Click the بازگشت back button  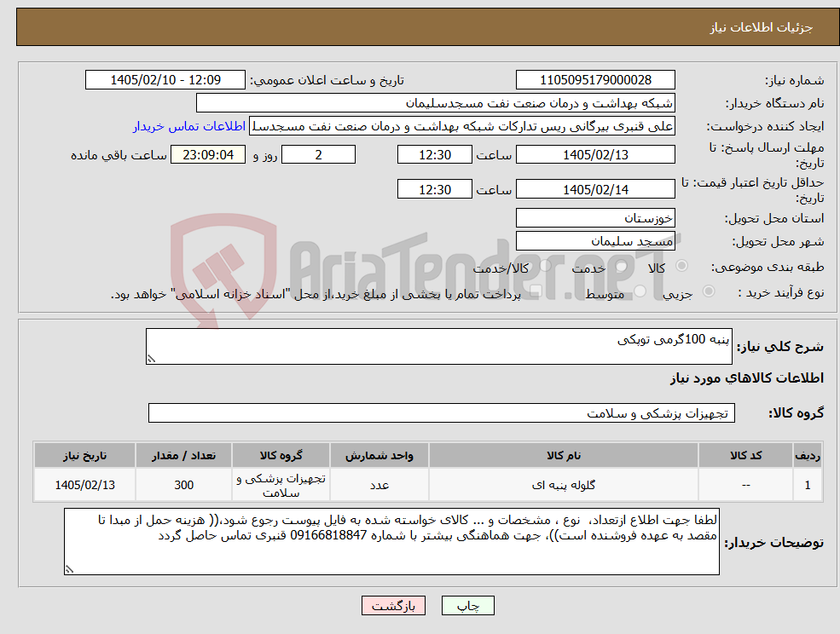(x=393, y=606)
